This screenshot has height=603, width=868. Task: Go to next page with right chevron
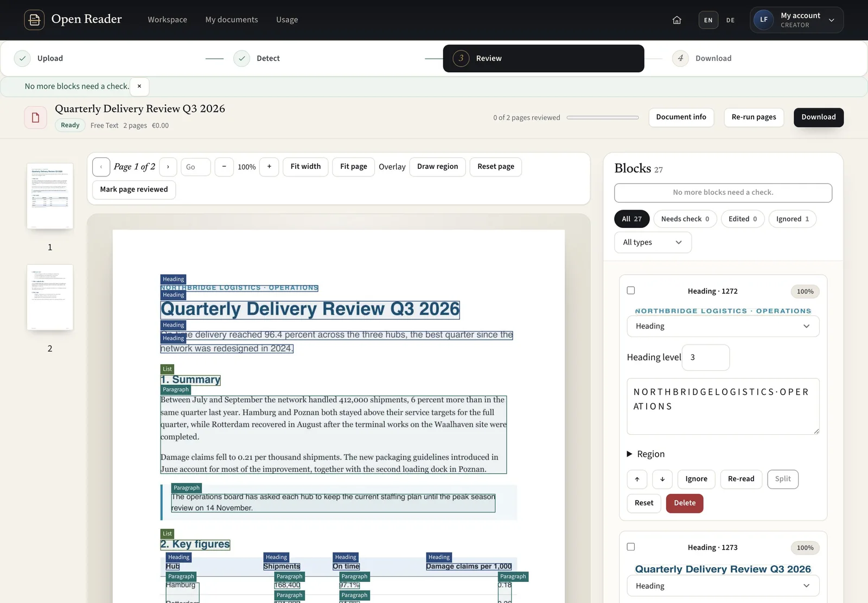pos(168,167)
